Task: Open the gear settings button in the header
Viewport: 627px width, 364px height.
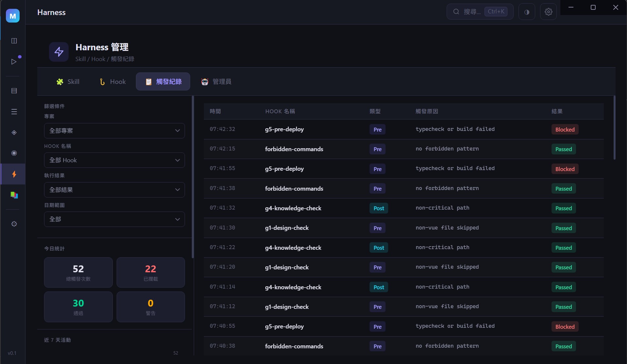Action: tap(548, 12)
